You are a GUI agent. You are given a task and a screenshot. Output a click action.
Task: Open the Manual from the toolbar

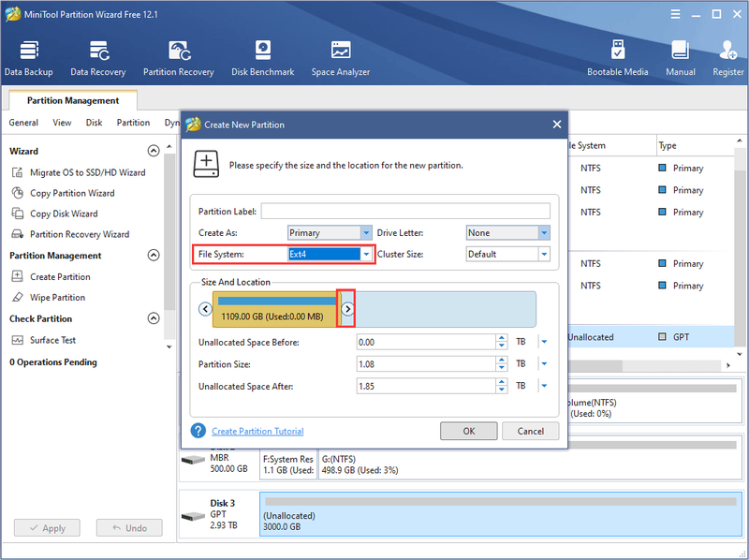681,58
